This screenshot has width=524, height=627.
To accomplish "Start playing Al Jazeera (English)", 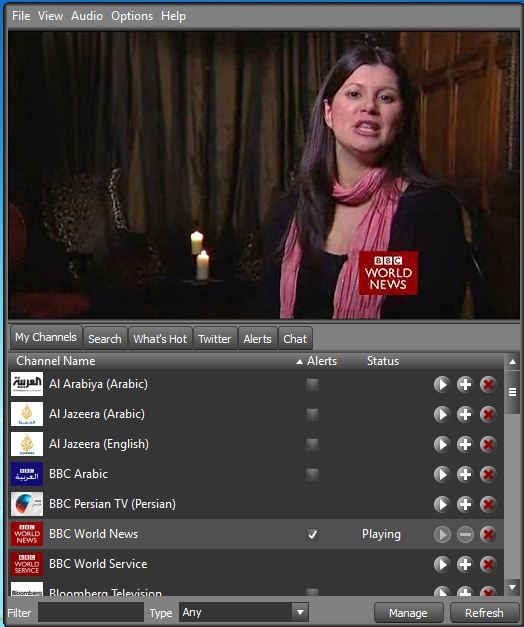I will point(442,444).
